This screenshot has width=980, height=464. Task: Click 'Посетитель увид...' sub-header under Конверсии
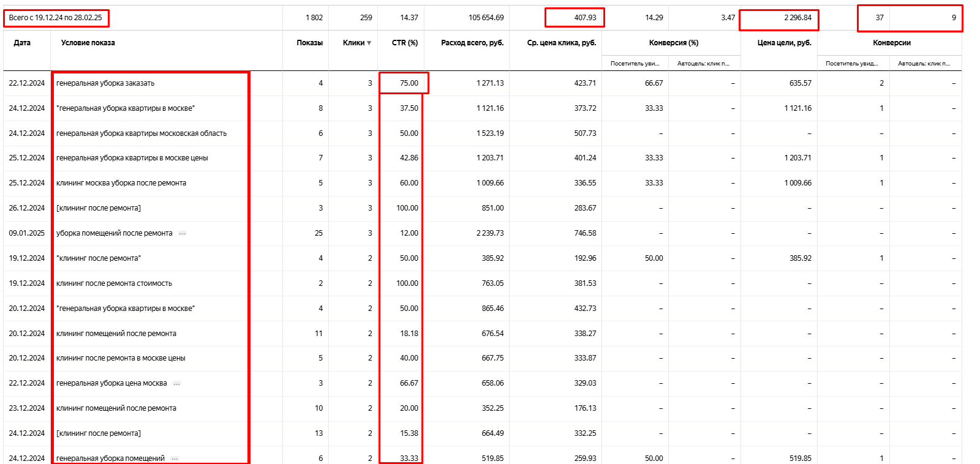[851, 64]
